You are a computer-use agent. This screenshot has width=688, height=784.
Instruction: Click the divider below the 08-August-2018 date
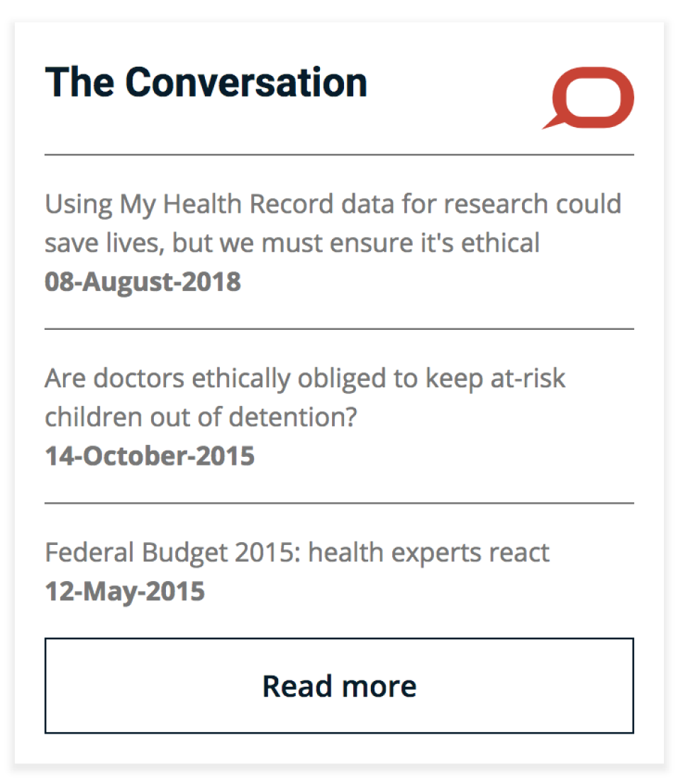[x=339, y=329]
